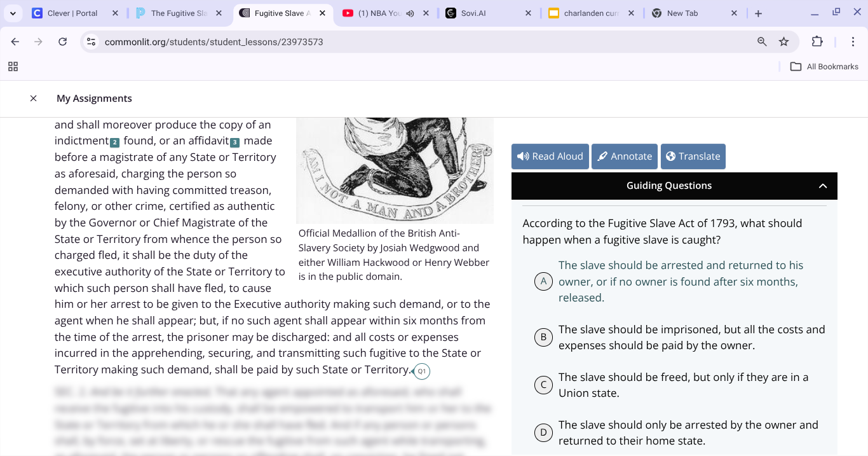Screen dimensions: 868x456
Task: Select the Annotate pen icon
Action: pos(603,156)
